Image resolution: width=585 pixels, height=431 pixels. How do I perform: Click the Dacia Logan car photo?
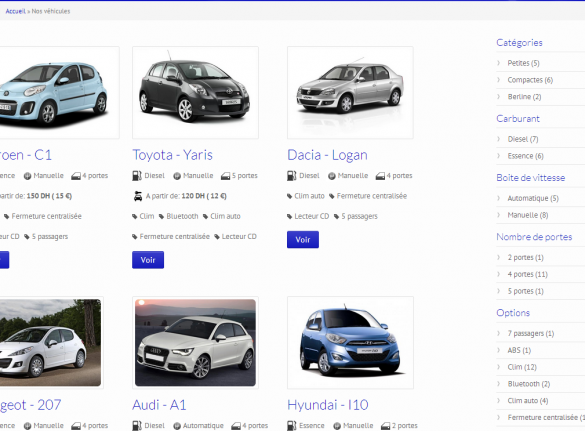[x=350, y=93]
